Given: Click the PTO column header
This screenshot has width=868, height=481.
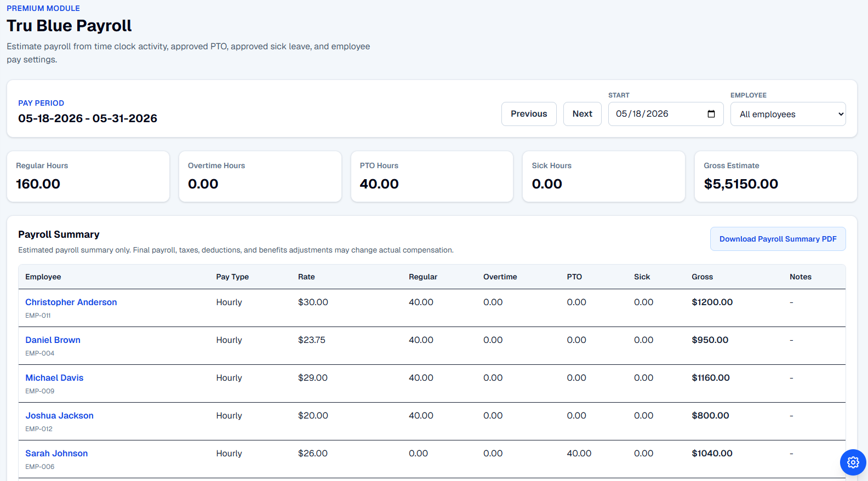Looking at the screenshot, I should (574, 277).
